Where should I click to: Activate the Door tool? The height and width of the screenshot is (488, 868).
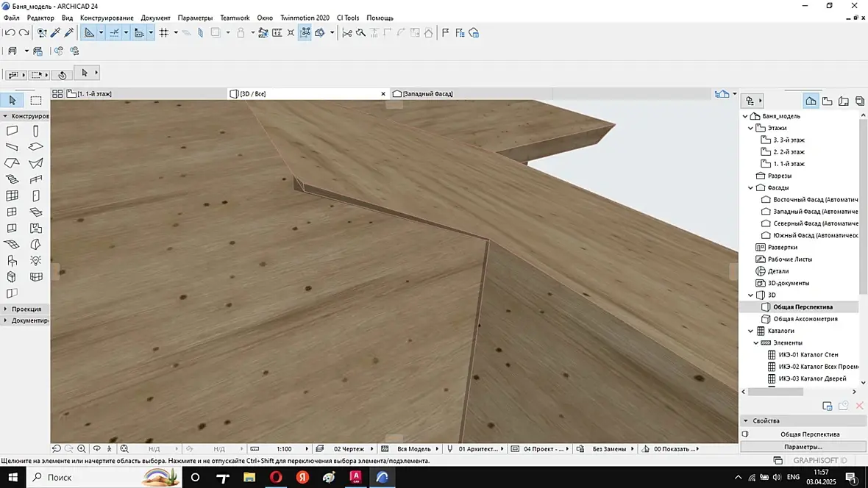(x=35, y=195)
